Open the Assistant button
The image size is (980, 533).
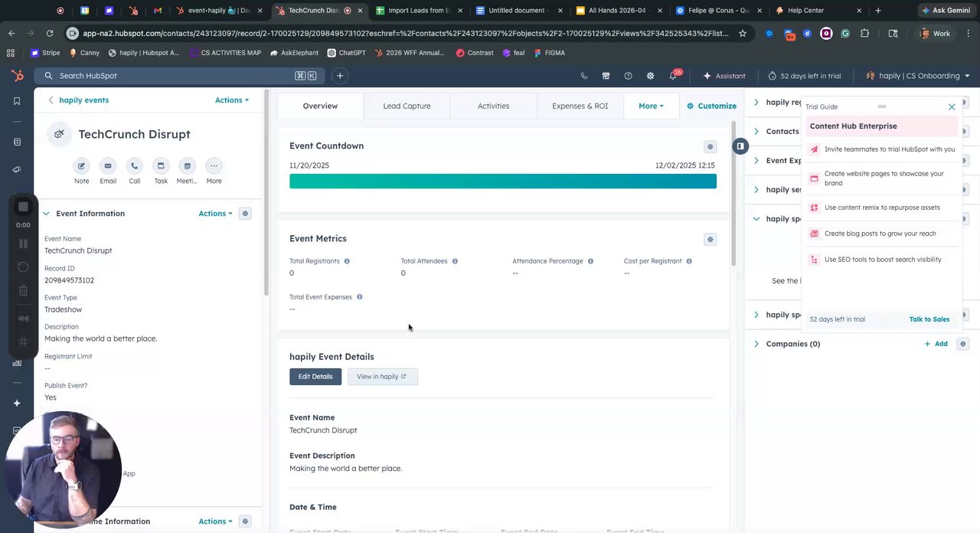tap(724, 76)
